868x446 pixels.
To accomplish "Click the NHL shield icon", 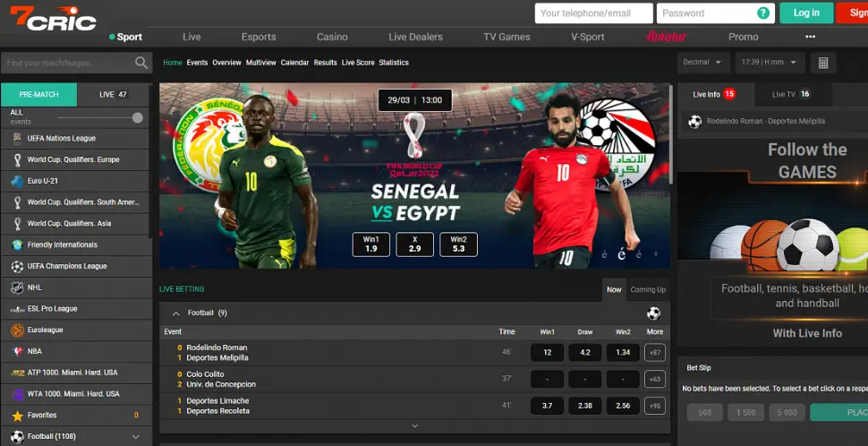I will click(17, 287).
